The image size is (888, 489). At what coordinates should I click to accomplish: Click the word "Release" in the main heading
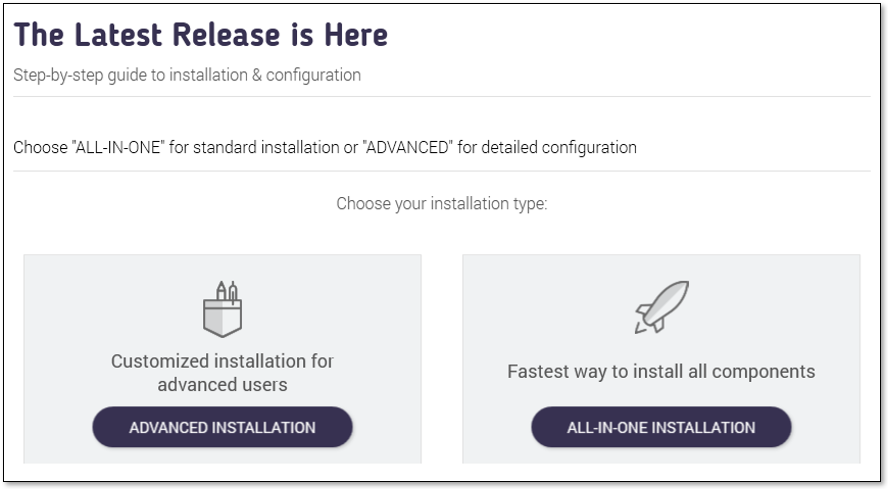[226, 35]
